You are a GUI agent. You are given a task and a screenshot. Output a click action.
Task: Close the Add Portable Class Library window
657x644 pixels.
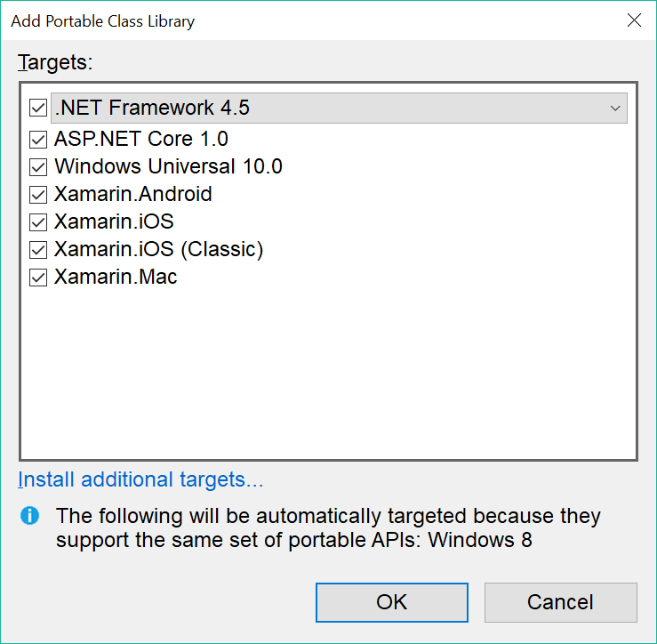(634, 20)
